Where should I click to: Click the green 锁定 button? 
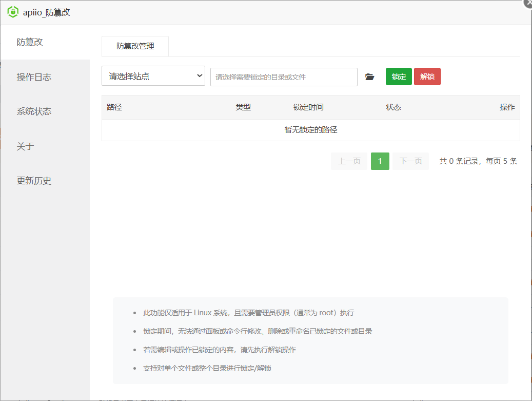tap(399, 76)
